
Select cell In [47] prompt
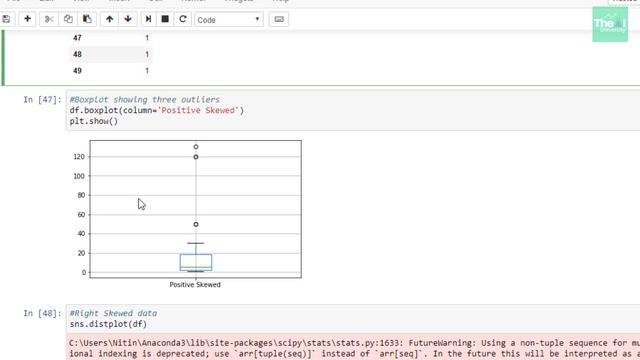tap(42, 100)
